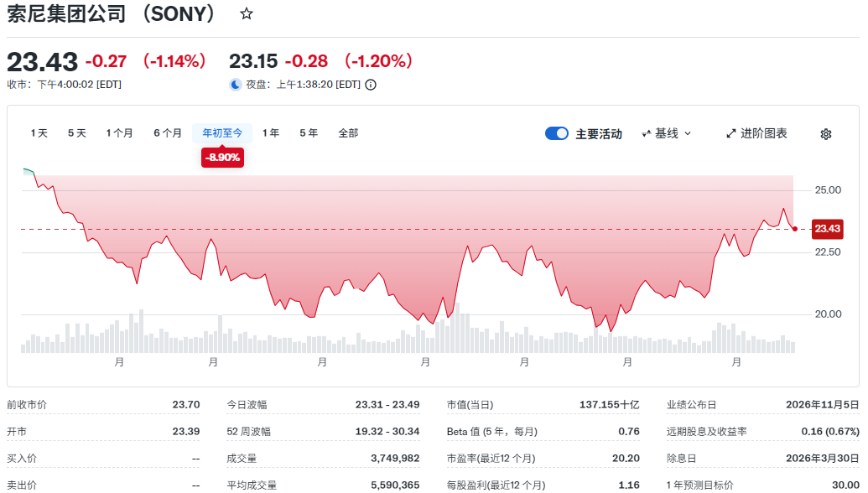Click the -8.90% return badge
This screenshot has height=493, width=868.
222,157
